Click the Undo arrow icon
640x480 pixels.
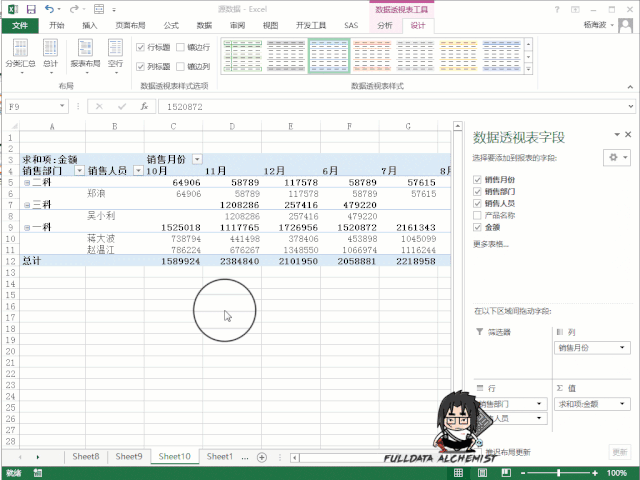[x=49, y=9]
